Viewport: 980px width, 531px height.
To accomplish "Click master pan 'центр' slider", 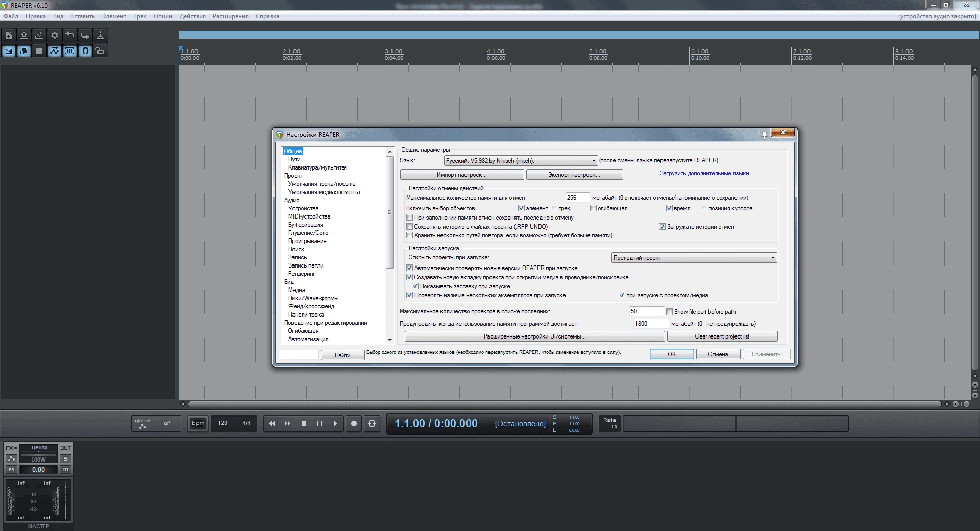I will point(39,448).
